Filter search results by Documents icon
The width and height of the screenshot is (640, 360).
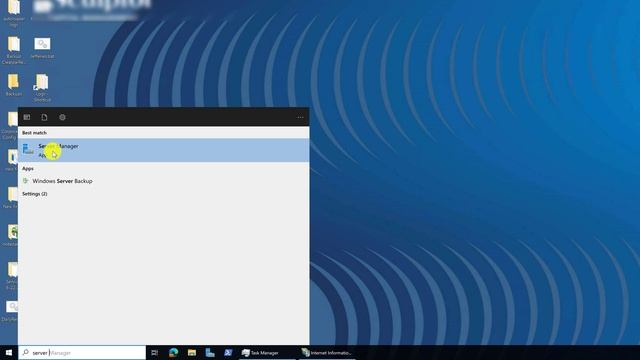44,117
